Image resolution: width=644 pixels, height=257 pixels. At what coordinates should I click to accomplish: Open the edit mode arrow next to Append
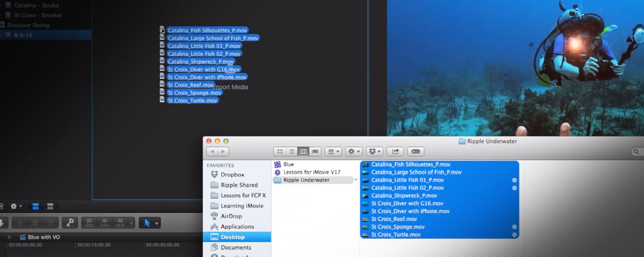[131, 223]
